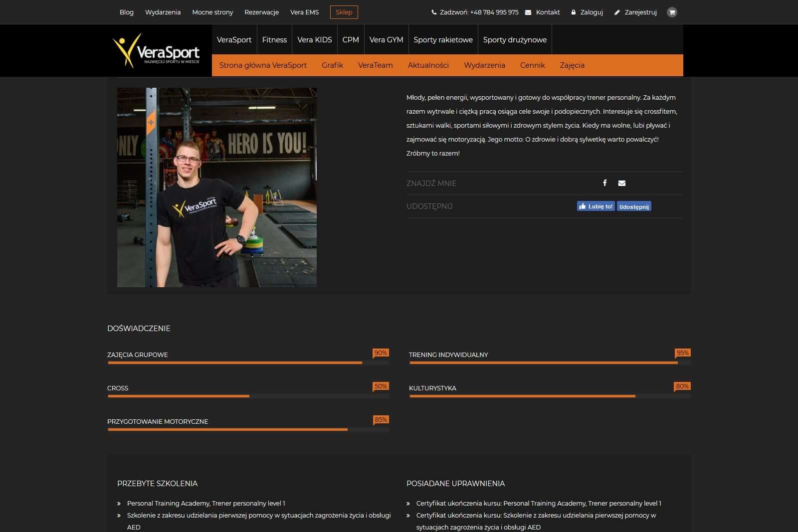Open the Vera KIDS menu item

click(x=314, y=40)
